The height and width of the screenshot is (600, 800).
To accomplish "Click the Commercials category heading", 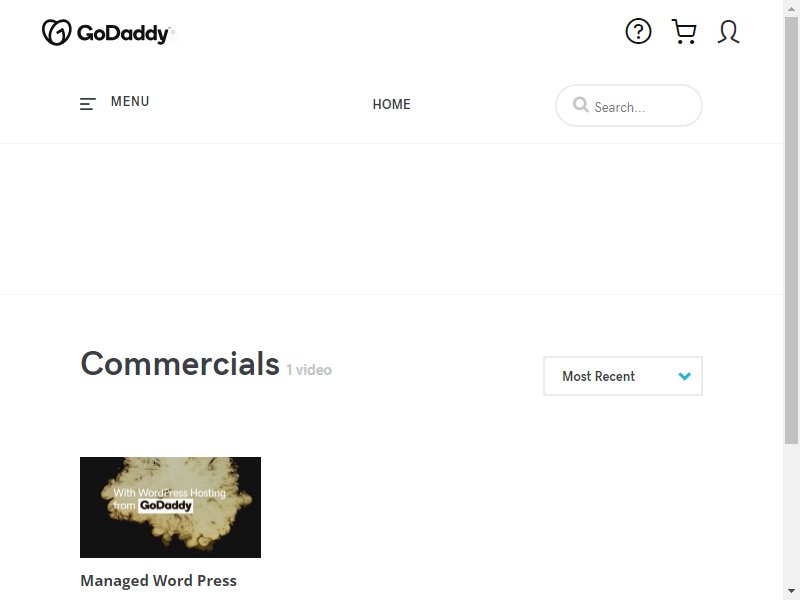I will 180,364.
